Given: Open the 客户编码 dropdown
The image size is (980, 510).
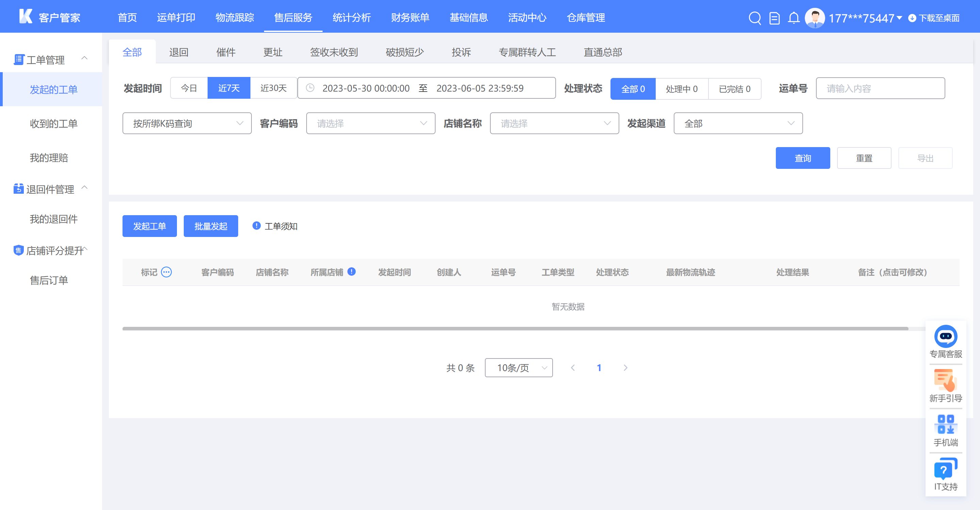Looking at the screenshot, I should pos(371,123).
